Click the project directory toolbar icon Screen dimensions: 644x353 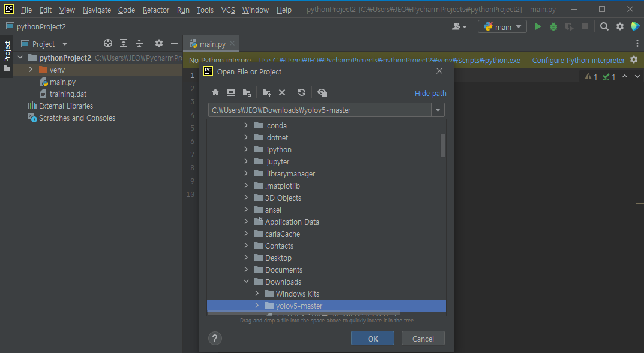coord(247,92)
